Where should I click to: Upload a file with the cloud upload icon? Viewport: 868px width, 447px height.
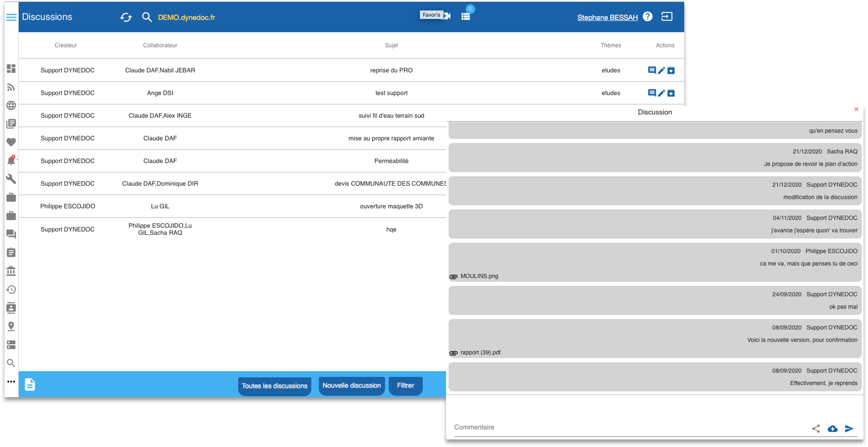pos(833,428)
